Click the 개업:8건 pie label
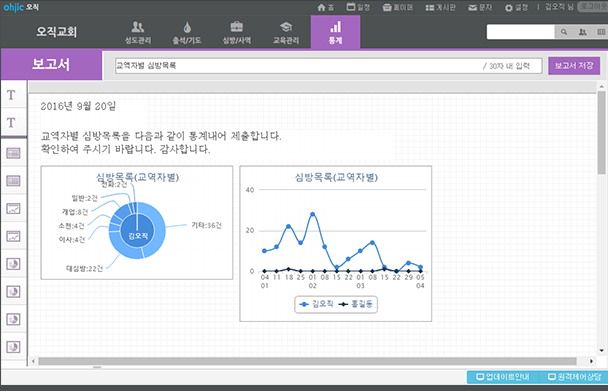608x391 pixels. coord(75,212)
